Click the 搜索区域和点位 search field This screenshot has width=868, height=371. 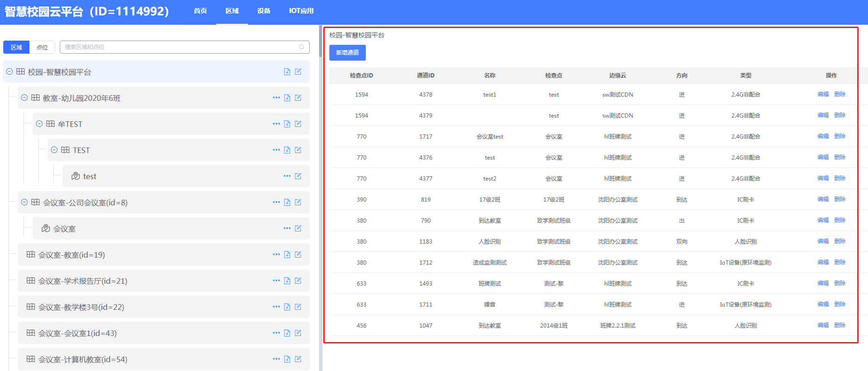point(180,47)
